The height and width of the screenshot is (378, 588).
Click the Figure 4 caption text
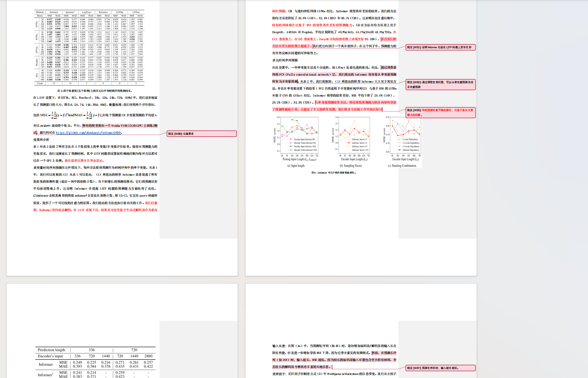(334, 173)
